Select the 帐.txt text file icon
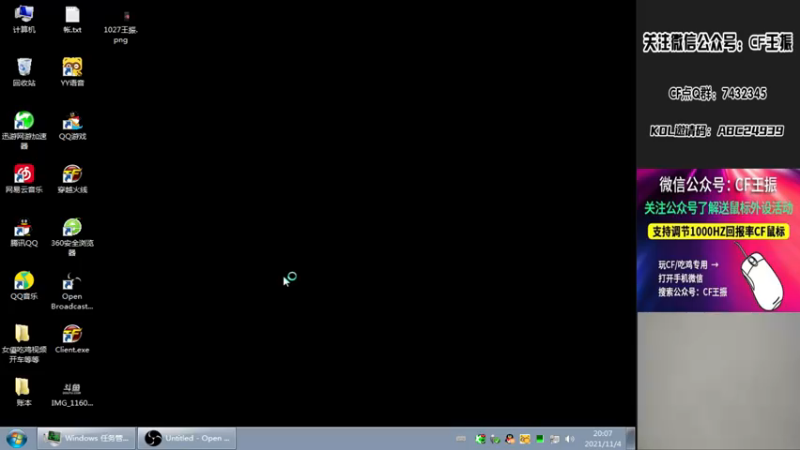The image size is (800, 450). pos(72,19)
